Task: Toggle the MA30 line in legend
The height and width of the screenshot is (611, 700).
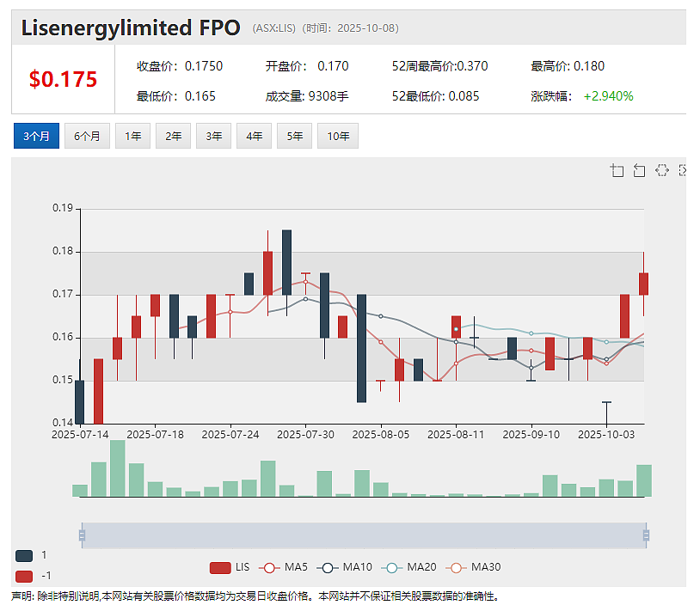Action: (x=473, y=567)
